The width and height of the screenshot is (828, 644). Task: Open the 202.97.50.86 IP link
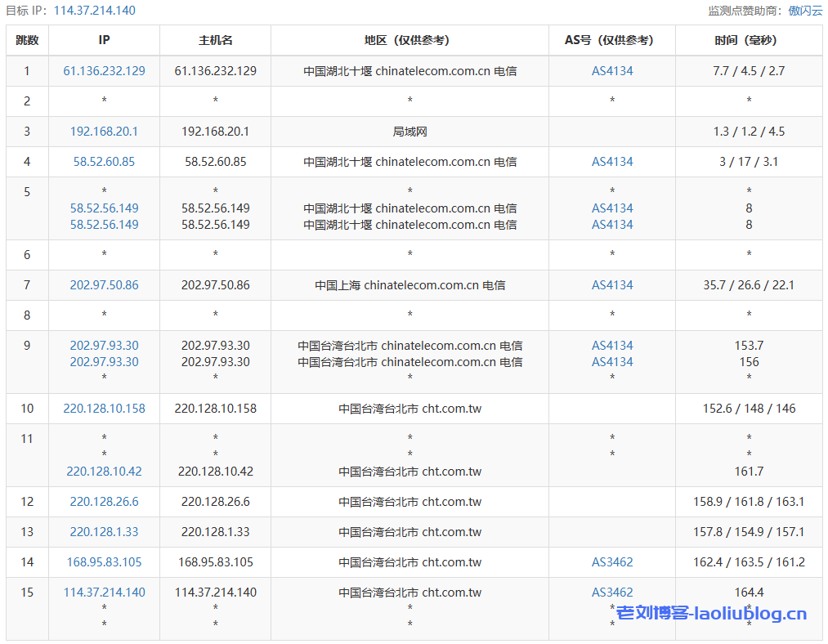click(x=104, y=285)
